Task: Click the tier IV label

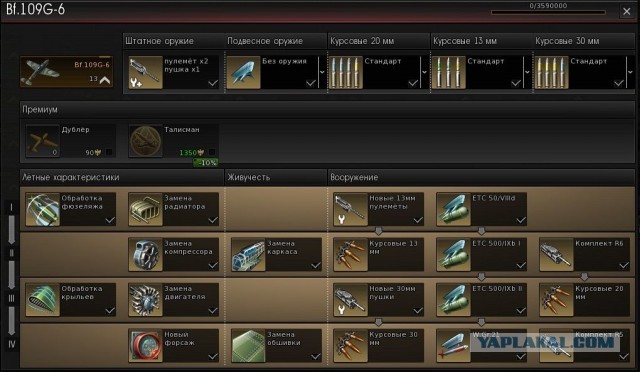Action: pyautogui.click(x=11, y=344)
